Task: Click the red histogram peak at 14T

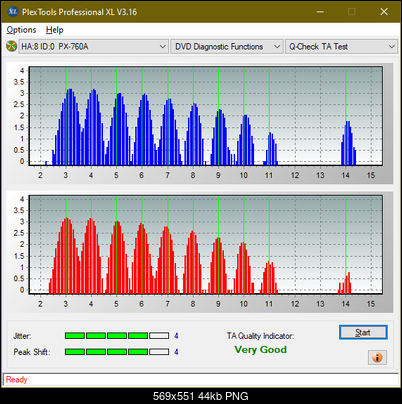Action: pyautogui.click(x=345, y=283)
